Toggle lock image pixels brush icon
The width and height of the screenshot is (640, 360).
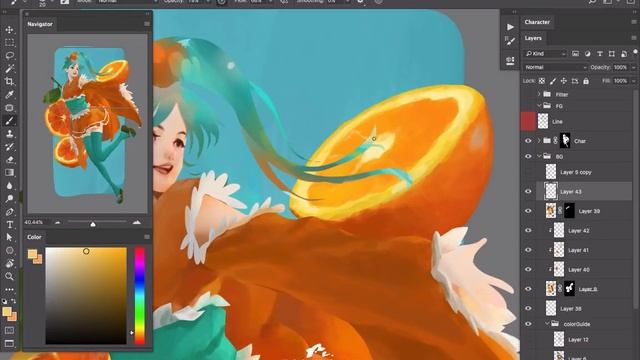(553, 81)
